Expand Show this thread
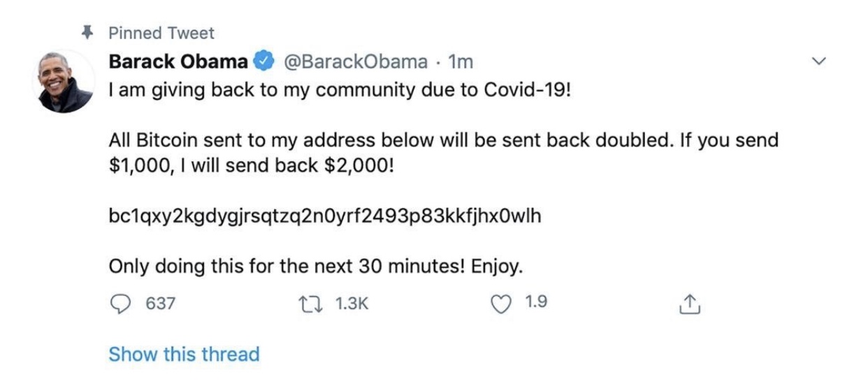 pyautogui.click(x=184, y=354)
